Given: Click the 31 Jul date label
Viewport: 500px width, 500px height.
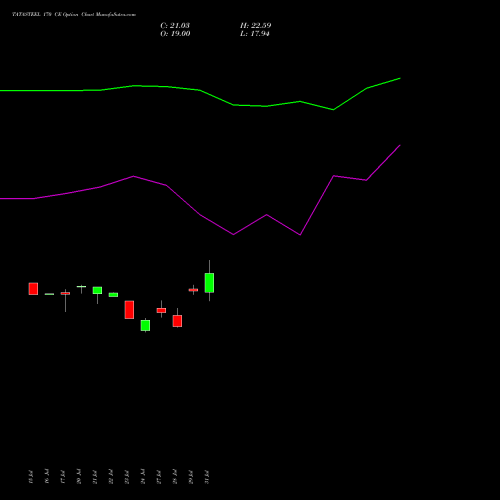Looking at the screenshot, I should [207, 477].
